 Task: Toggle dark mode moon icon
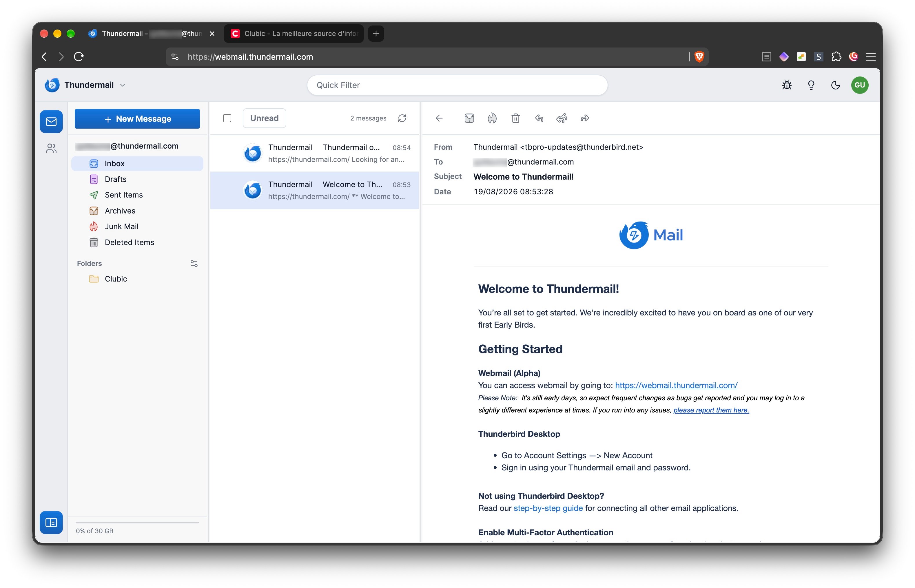(836, 85)
